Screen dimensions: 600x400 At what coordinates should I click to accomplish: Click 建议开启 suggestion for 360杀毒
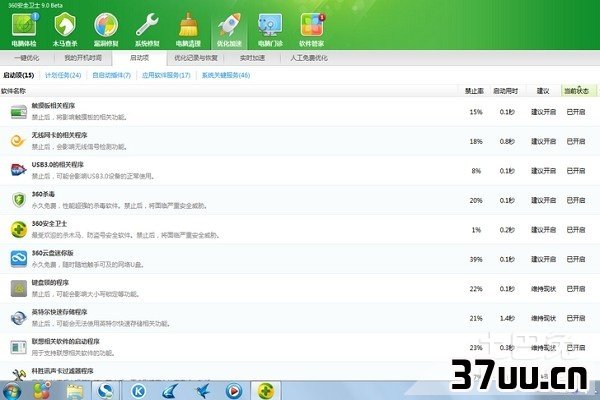click(543, 200)
